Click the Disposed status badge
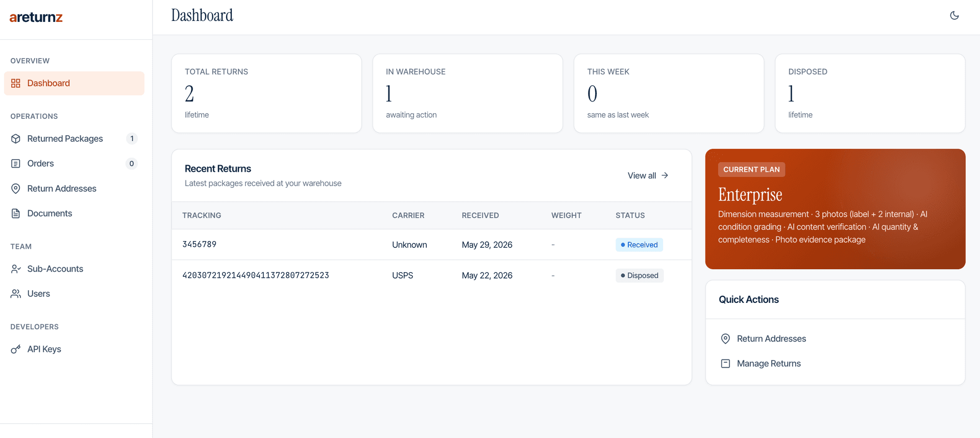980x438 pixels. pyautogui.click(x=640, y=275)
